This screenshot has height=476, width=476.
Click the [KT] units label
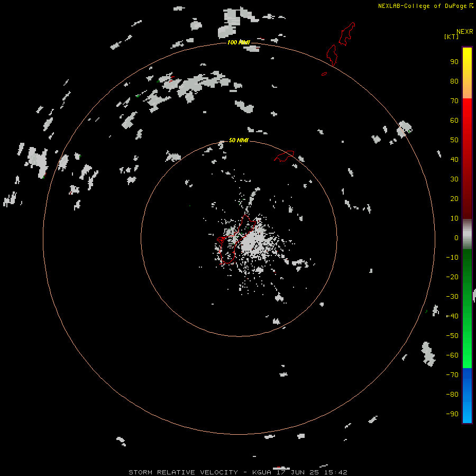click(451, 36)
